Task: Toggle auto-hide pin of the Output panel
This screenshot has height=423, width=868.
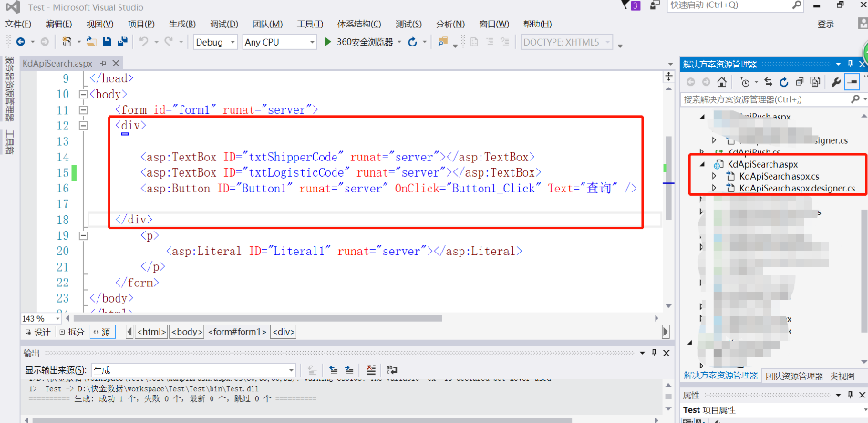Action: [x=654, y=353]
